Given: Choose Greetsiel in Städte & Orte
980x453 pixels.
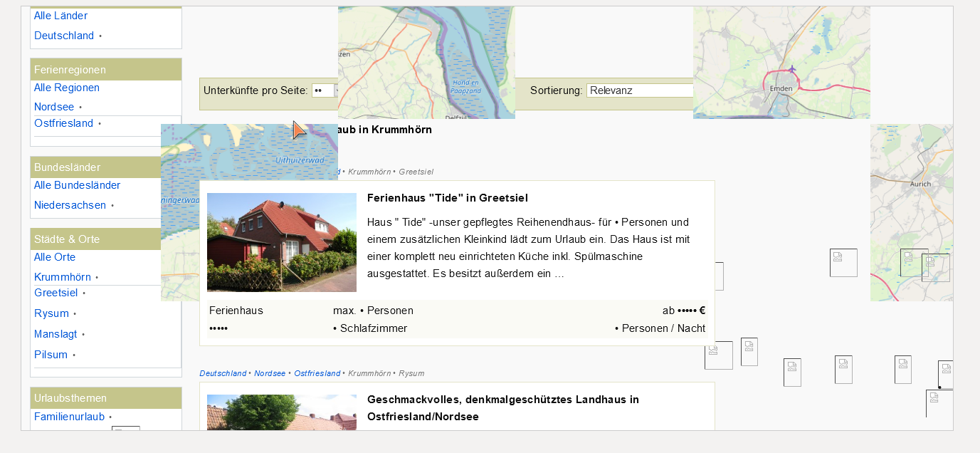Looking at the screenshot, I should click(x=56, y=293).
